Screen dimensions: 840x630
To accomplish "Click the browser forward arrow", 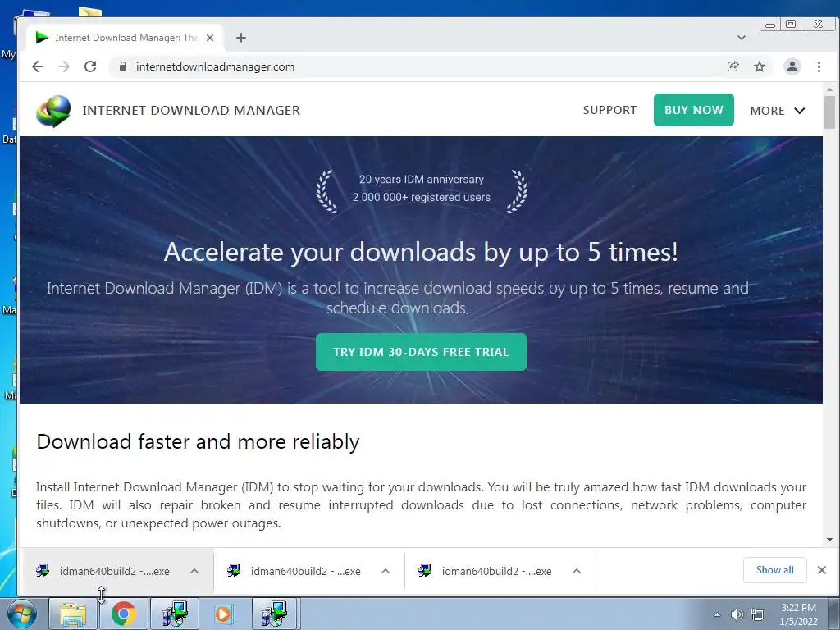I will coord(64,66).
